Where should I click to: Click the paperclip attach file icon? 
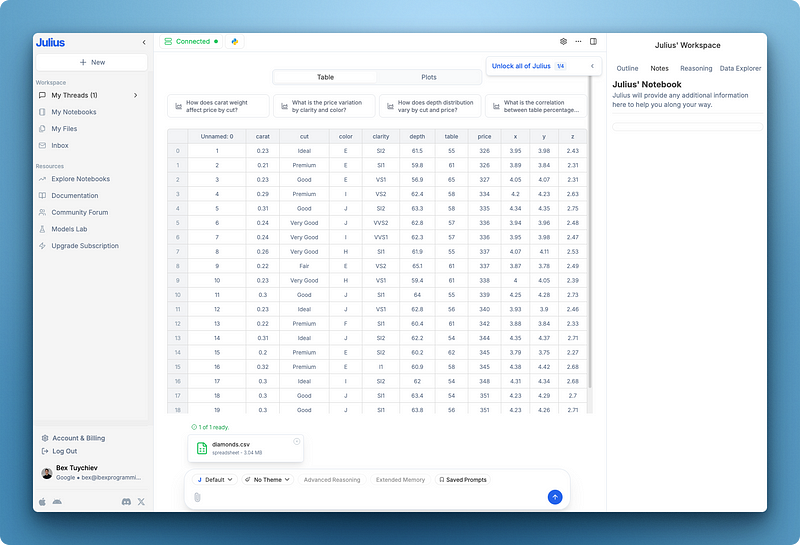tap(197, 497)
